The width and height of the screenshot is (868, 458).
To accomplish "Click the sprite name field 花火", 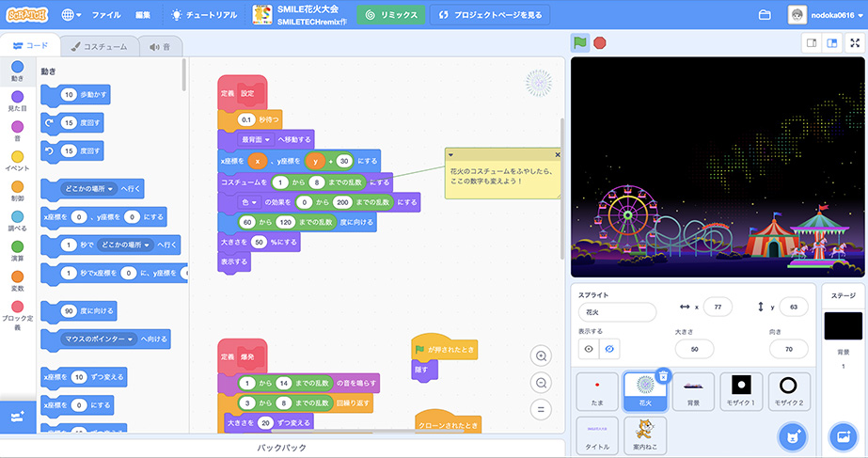I will tap(617, 312).
